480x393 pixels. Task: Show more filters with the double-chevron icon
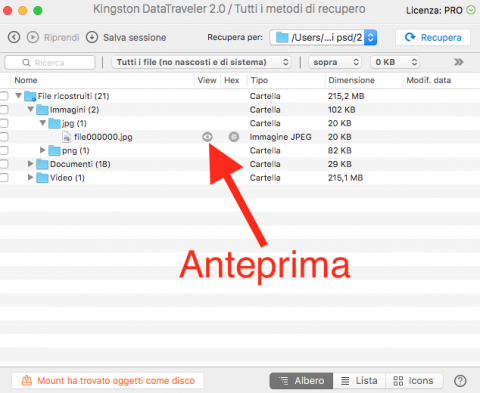pos(459,62)
